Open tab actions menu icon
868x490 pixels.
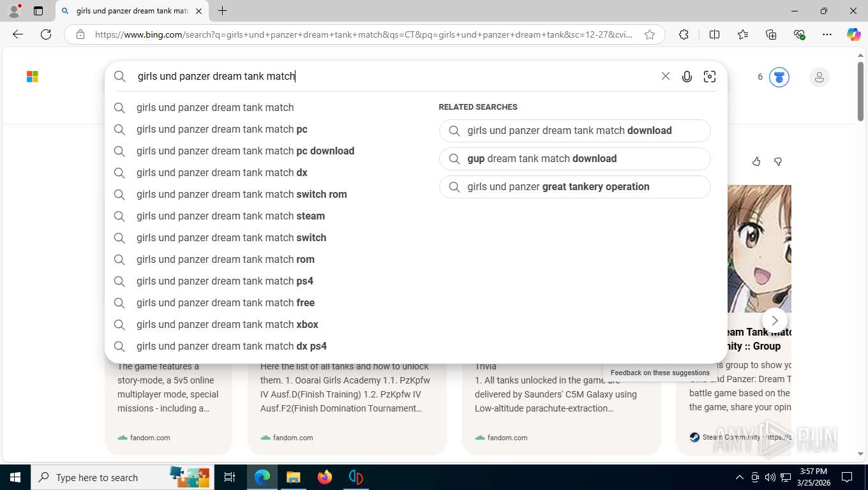tap(38, 11)
